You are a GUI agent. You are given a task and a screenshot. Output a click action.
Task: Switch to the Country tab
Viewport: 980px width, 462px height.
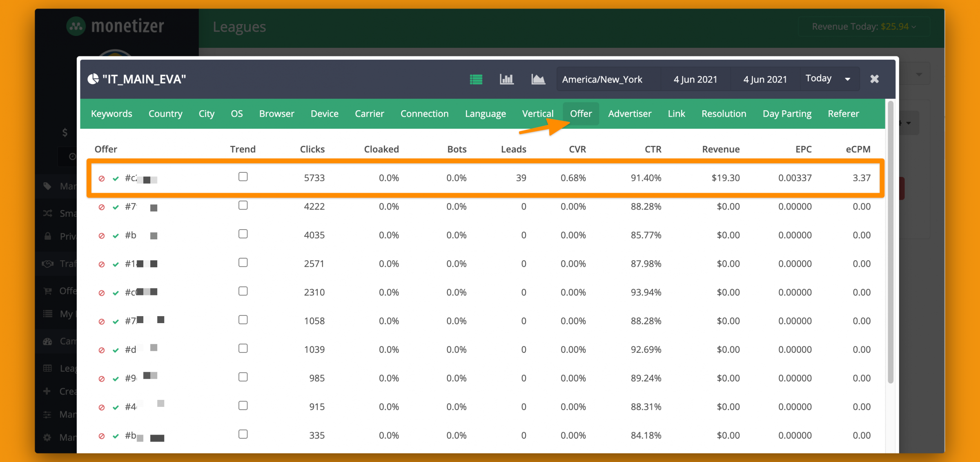pyautogui.click(x=165, y=114)
